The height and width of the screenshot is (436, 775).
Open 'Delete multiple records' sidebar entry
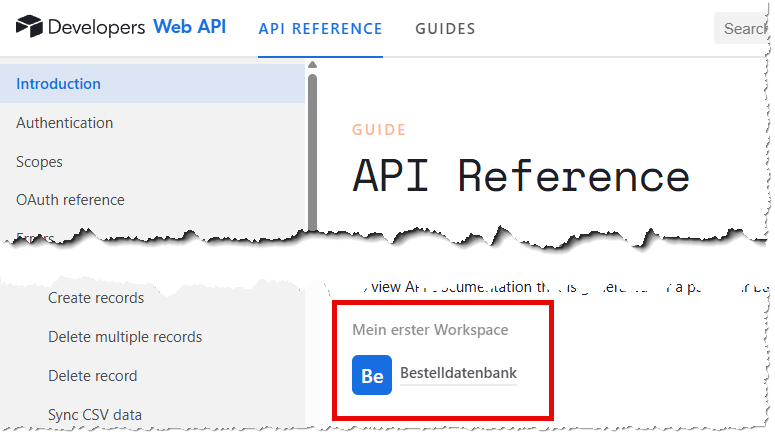(x=125, y=337)
